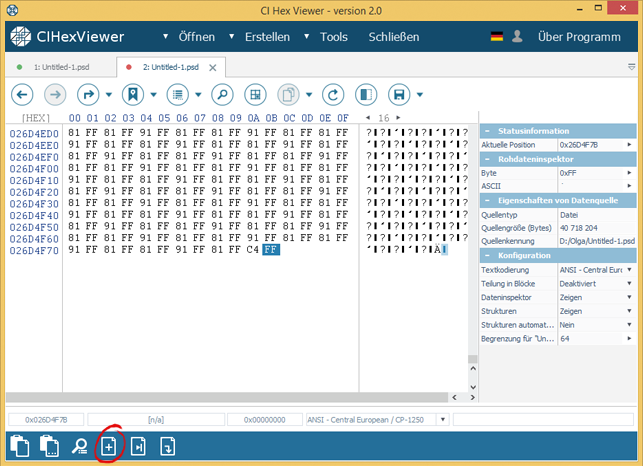Click arrow beside Byte 0xFF value
Image resolution: width=643 pixels, height=466 pixels.
629,173
